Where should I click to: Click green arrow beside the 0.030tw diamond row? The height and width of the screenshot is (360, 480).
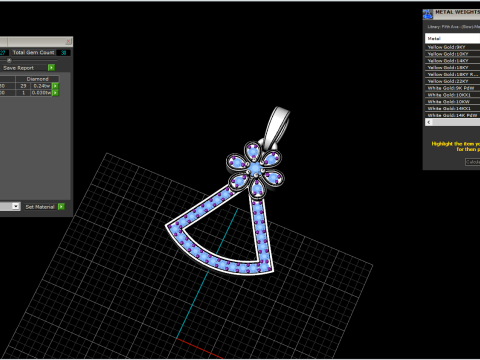(x=55, y=93)
